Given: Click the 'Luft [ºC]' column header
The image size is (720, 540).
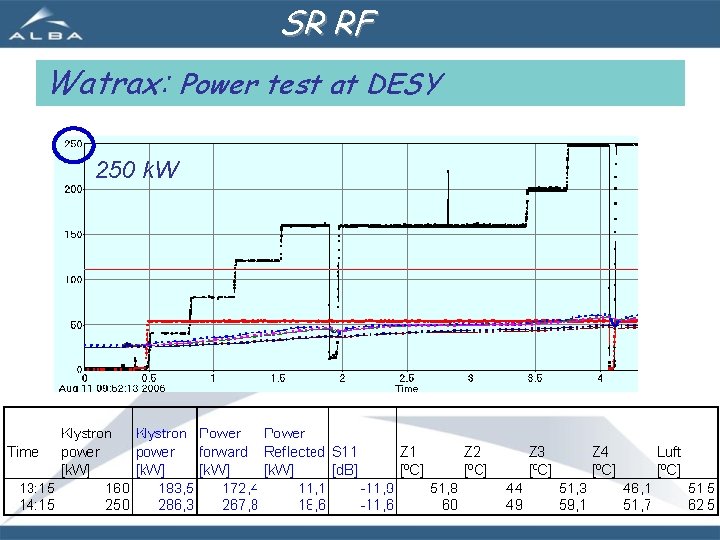Looking at the screenshot, I should tap(669, 461).
